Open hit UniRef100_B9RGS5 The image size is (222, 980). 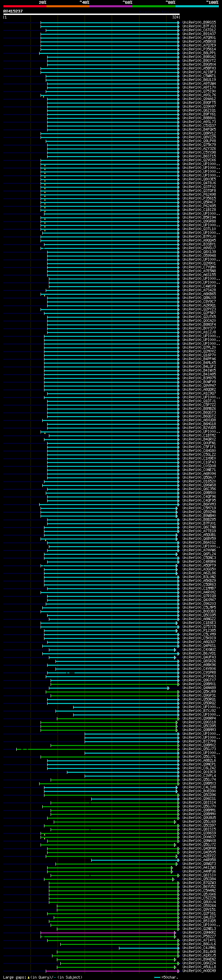point(199,23)
